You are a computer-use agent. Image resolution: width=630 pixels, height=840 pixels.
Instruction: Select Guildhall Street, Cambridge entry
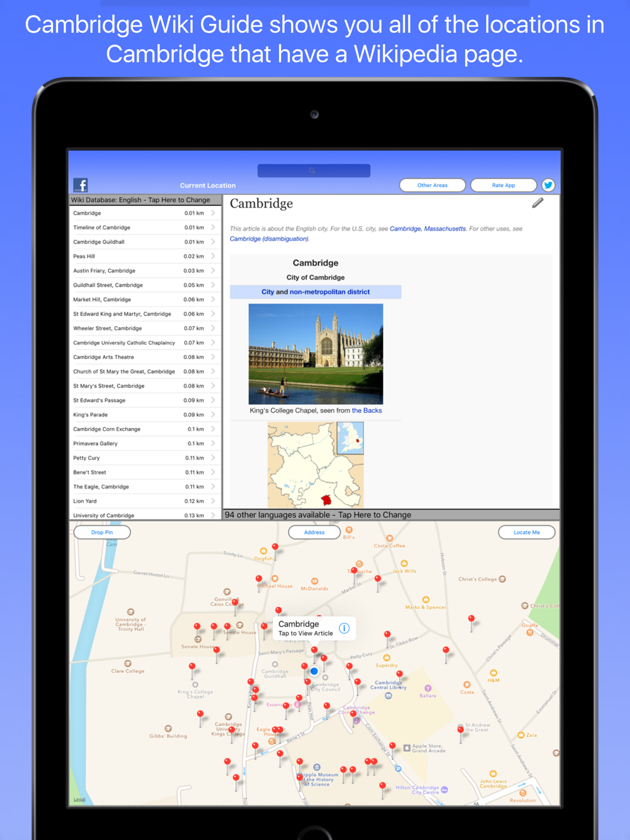[144, 285]
